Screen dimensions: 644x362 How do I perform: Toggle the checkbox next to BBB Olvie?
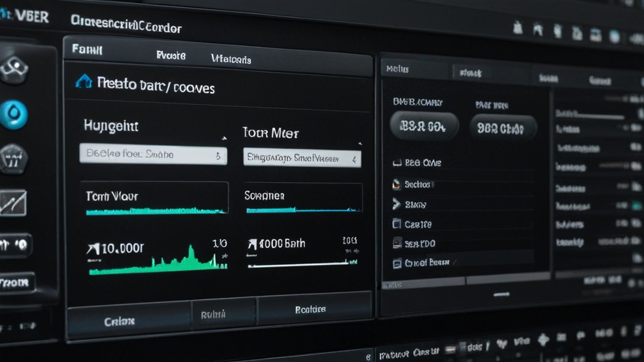pos(397,162)
